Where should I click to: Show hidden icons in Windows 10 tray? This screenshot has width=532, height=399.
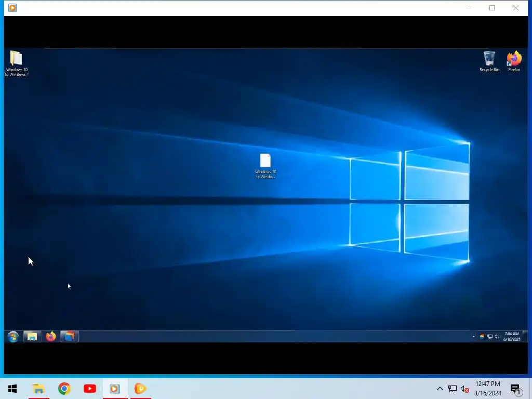pos(440,389)
